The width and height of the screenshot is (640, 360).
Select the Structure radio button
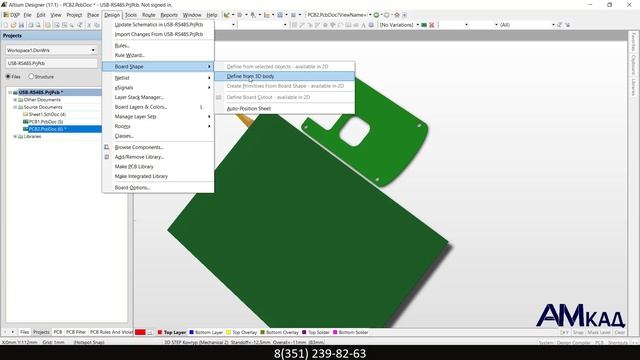click(31, 76)
